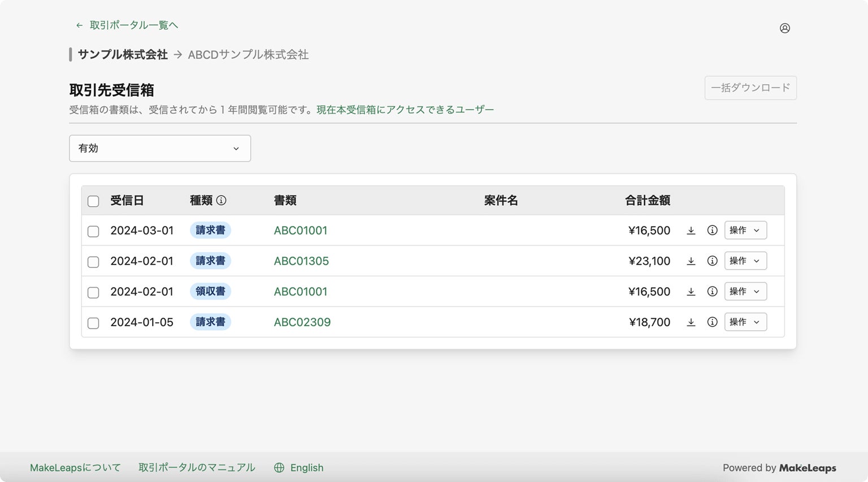Screen dimensions: 868x482
Task: Select the 2024-01-05 row checkbox
Action: pyautogui.click(x=93, y=323)
